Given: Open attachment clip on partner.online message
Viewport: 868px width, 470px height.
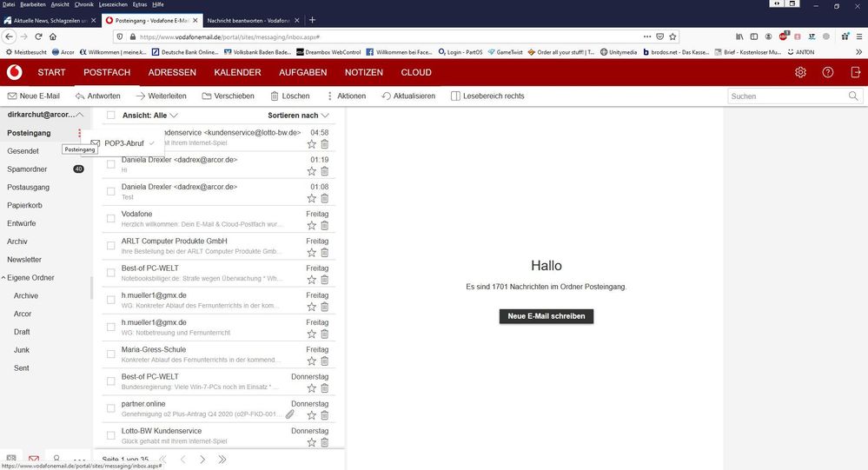Looking at the screenshot, I should pyautogui.click(x=290, y=414).
